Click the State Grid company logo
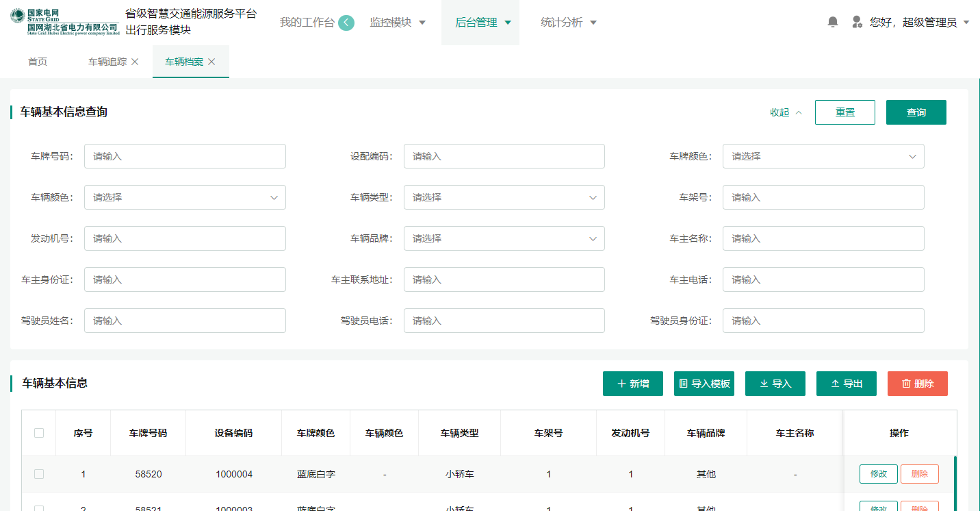 (65, 22)
